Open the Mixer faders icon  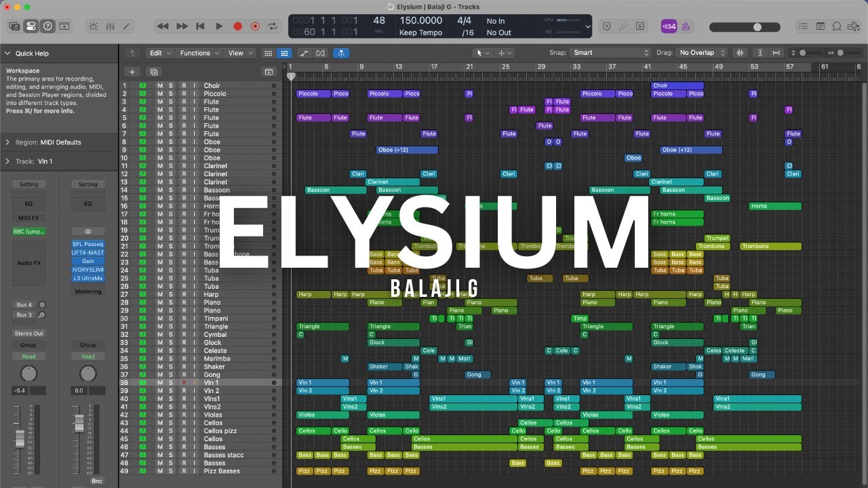110,26
